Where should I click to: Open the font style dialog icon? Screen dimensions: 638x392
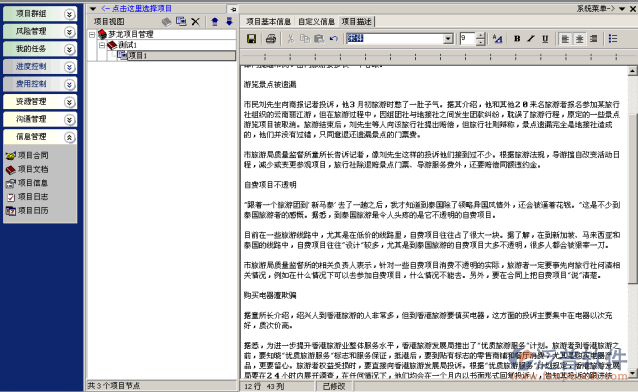click(x=497, y=39)
